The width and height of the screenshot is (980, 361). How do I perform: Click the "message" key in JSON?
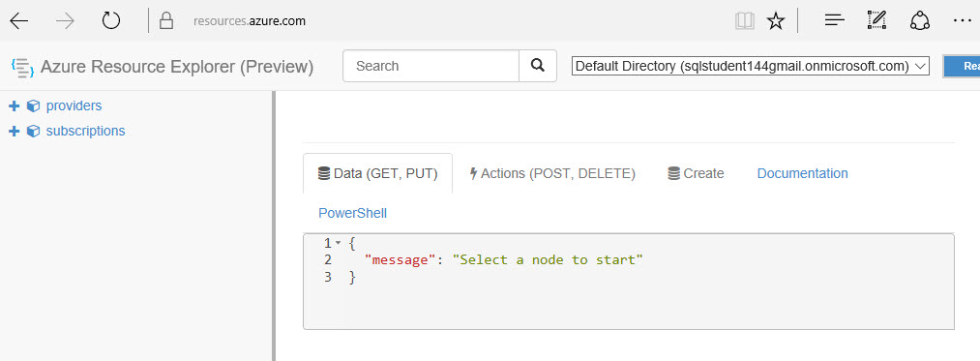tap(399, 259)
